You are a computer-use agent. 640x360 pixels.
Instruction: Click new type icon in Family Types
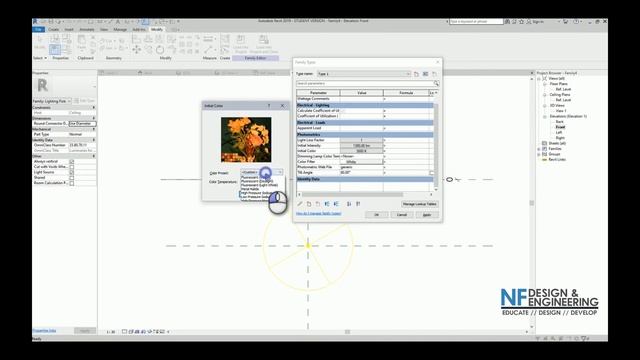(x=416, y=74)
